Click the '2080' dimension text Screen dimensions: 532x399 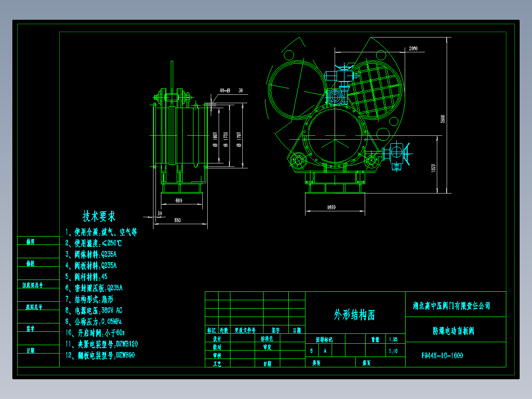(x=413, y=48)
